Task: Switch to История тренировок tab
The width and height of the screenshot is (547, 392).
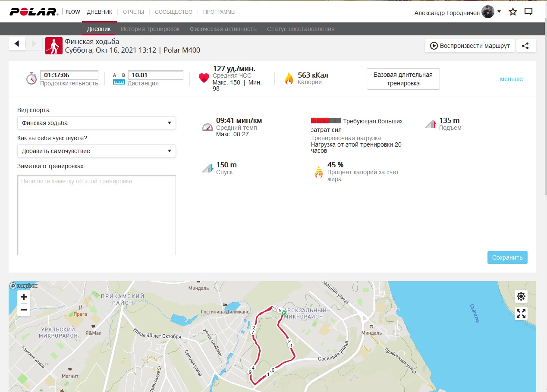Action: [x=150, y=29]
